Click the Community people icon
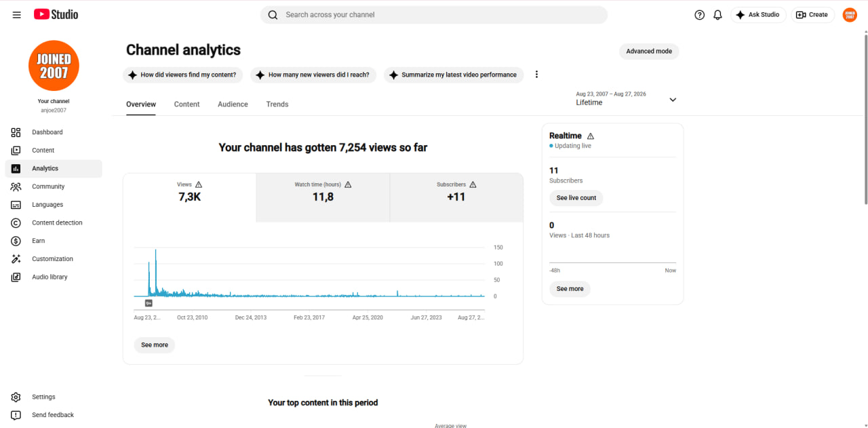The height and width of the screenshot is (428, 868). pos(16,187)
